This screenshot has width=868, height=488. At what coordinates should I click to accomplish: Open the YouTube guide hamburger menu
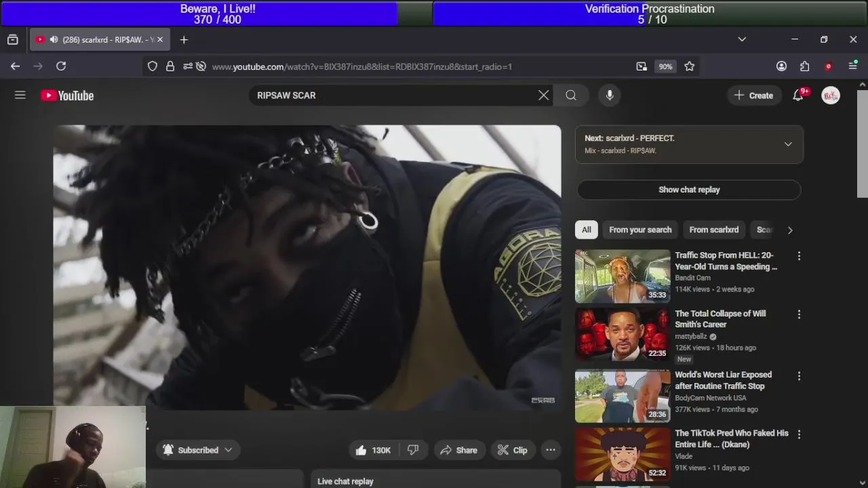[x=20, y=96]
